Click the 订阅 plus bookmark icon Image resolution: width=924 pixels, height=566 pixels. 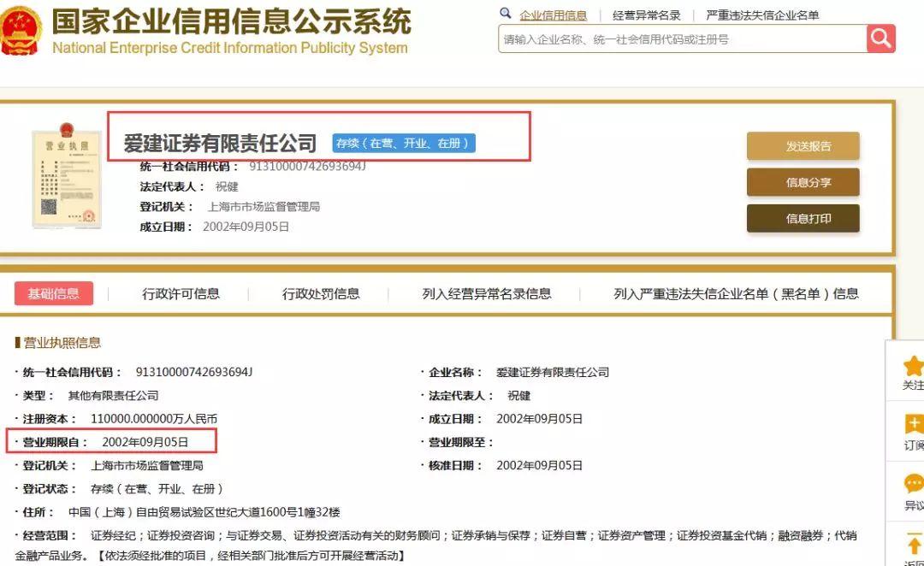[x=914, y=423]
